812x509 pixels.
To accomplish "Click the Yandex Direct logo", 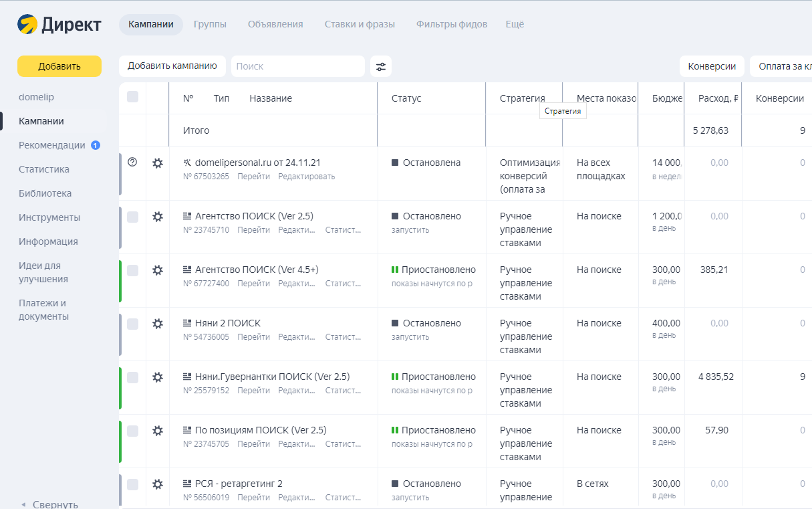I will coord(59,25).
